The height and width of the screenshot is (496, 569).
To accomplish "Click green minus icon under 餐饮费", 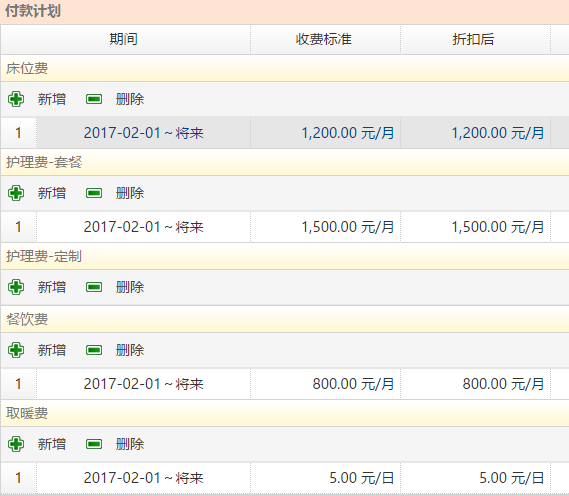I will pyautogui.click(x=94, y=350).
